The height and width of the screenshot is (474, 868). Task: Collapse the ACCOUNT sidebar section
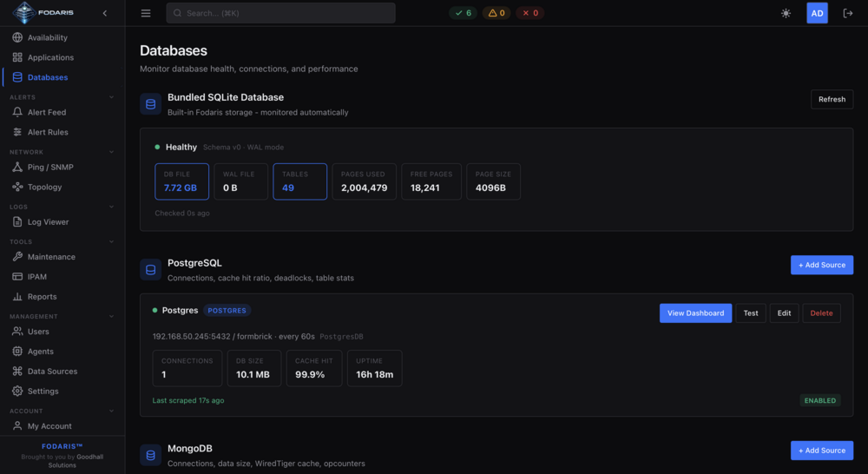pyautogui.click(x=111, y=411)
